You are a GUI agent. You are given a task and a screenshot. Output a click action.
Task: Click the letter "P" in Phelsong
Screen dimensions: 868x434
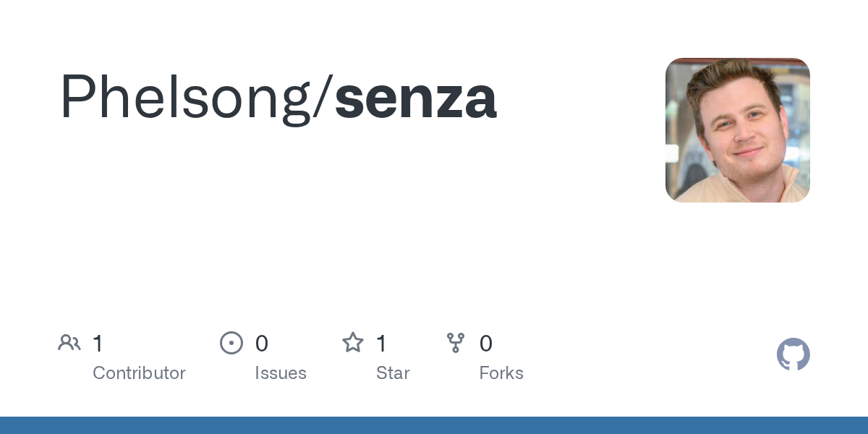coord(75,96)
